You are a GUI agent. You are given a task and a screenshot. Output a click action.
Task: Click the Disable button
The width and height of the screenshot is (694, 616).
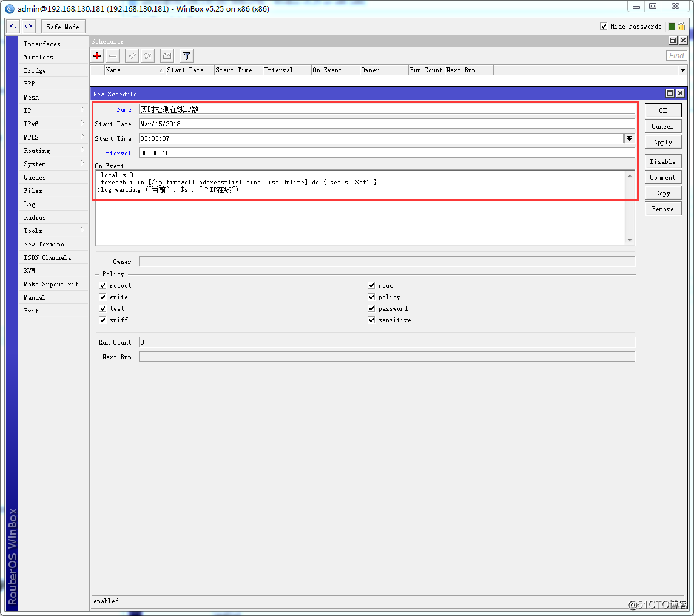[662, 161]
